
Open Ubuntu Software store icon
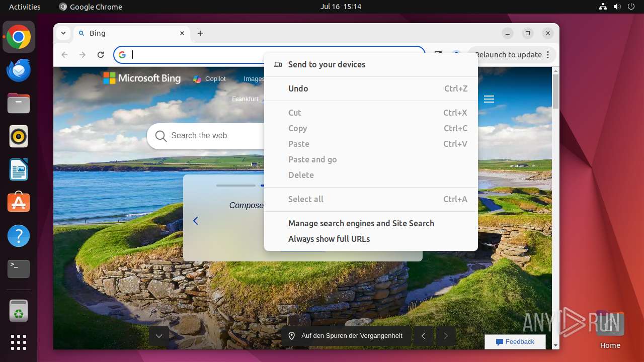[19, 203]
